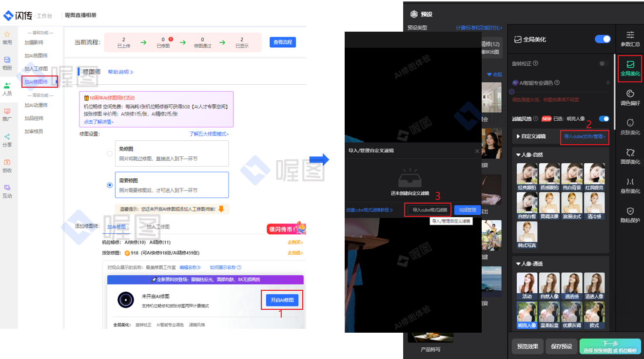The width and height of the screenshot is (644, 359).
Task: Click 查看流程 button
Action: pyautogui.click(x=283, y=42)
